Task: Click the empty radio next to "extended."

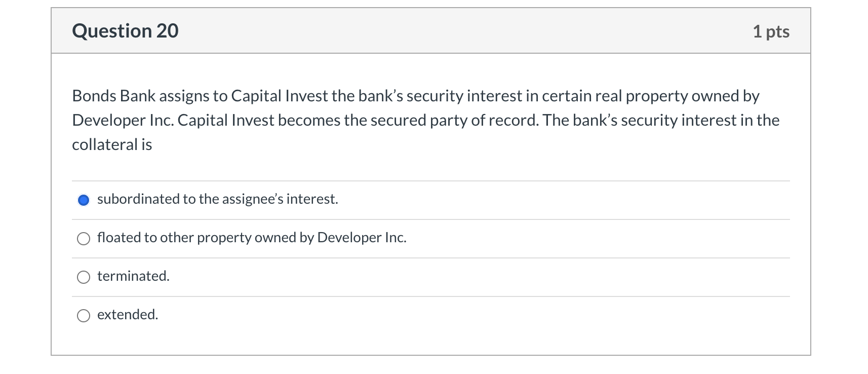Action: pyautogui.click(x=84, y=315)
